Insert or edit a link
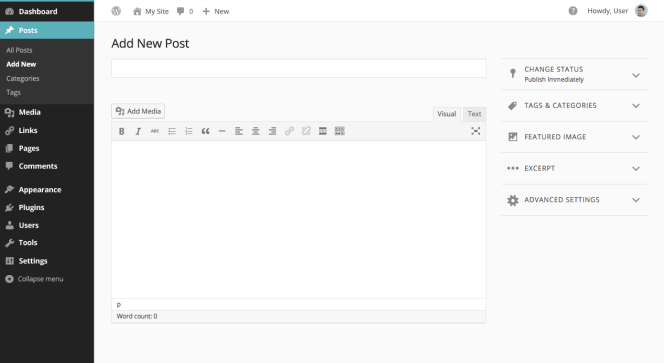Screen dimensions: 664x363 (289, 131)
